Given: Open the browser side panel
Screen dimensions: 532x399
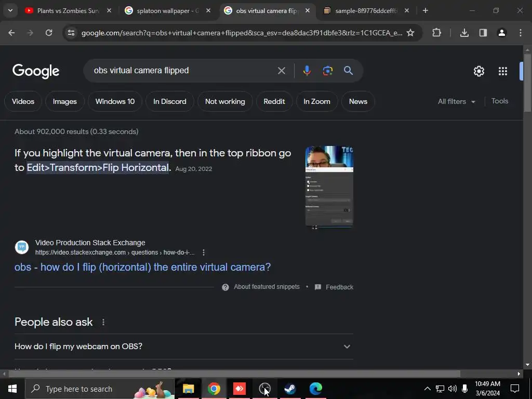Looking at the screenshot, I should (483, 33).
